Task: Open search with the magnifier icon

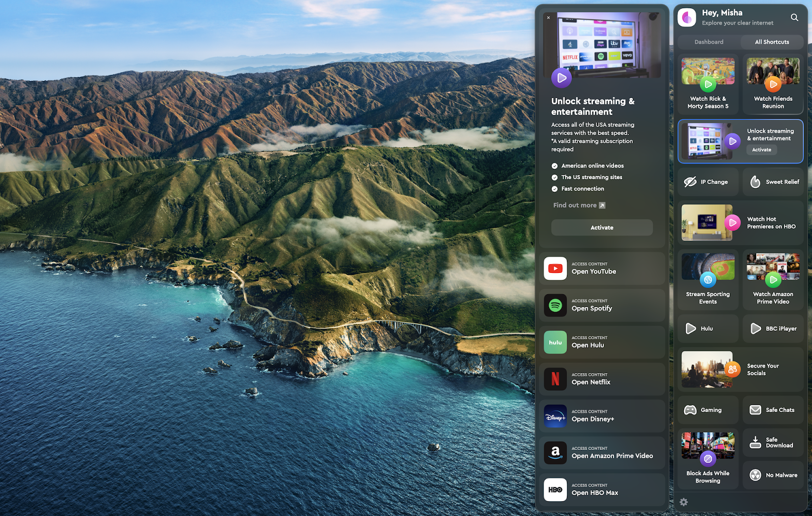Action: 794,17
